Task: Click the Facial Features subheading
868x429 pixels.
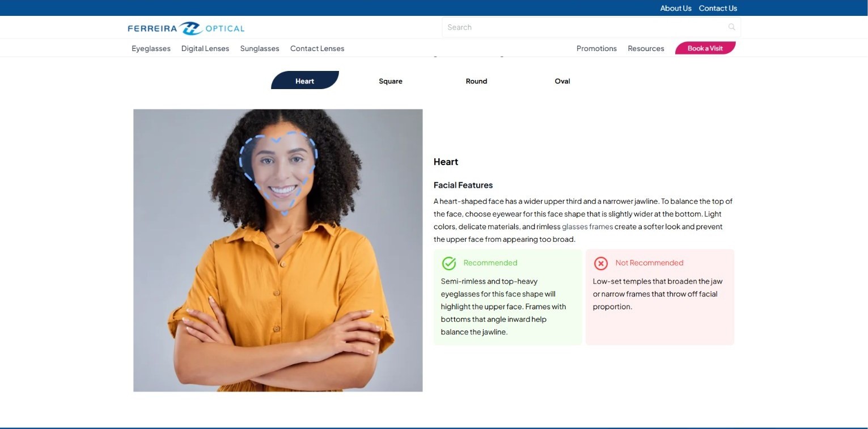Action: coord(463,185)
